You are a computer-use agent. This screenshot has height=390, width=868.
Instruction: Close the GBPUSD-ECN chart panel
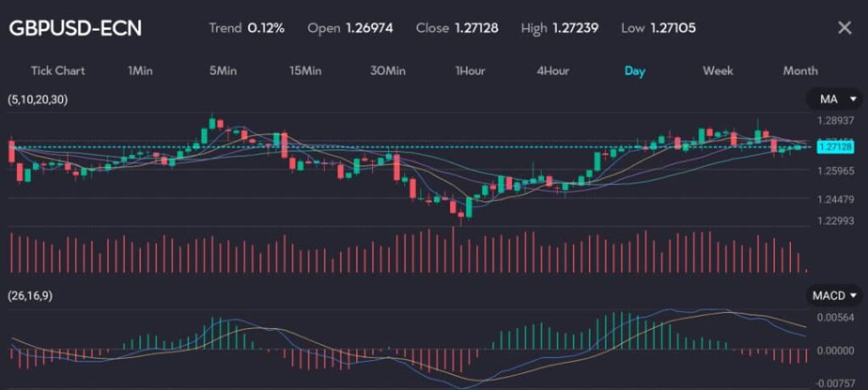point(844,28)
